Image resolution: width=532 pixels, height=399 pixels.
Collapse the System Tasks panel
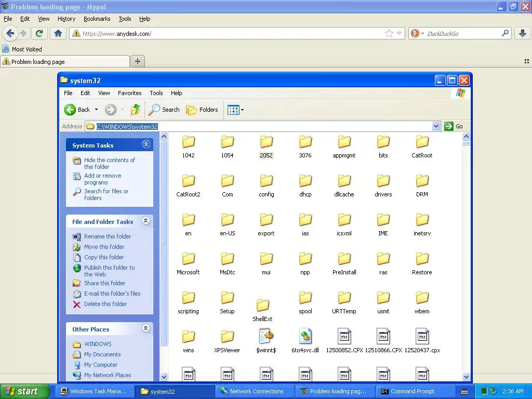(x=146, y=144)
